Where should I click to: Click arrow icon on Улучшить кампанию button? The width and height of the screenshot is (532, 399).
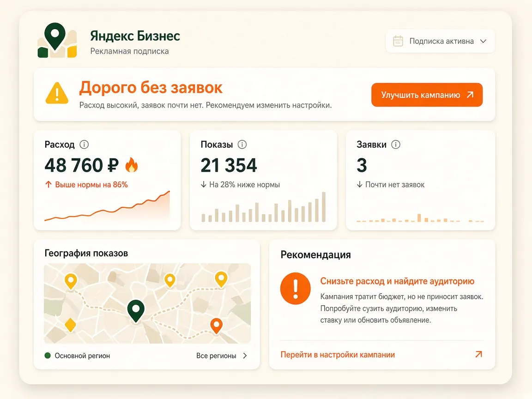tap(470, 95)
